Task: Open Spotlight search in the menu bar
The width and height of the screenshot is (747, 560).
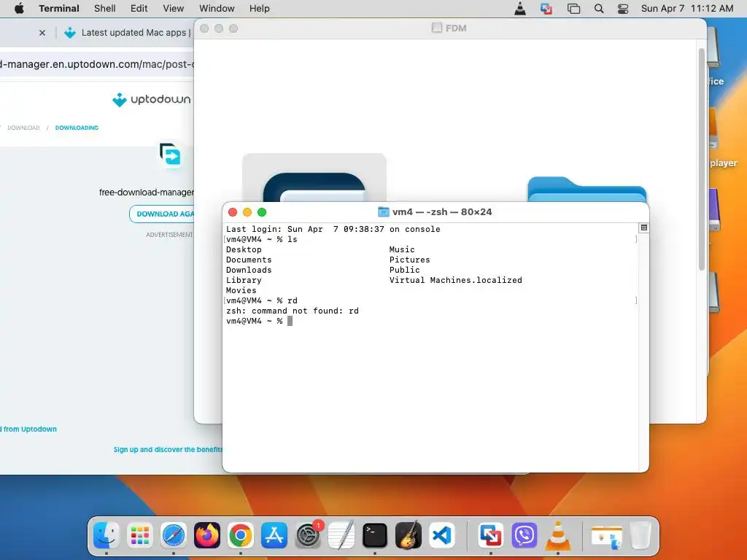Action: (x=599, y=8)
